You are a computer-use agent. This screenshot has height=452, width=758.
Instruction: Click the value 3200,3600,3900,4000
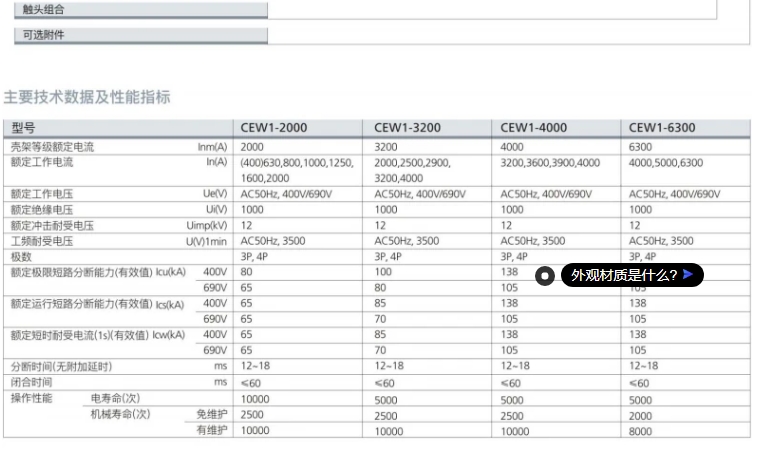tap(550, 162)
